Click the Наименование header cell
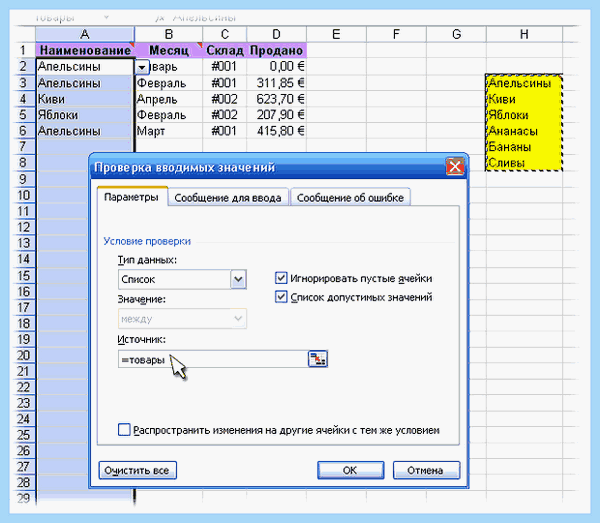This screenshot has width=600, height=523. point(85,50)
